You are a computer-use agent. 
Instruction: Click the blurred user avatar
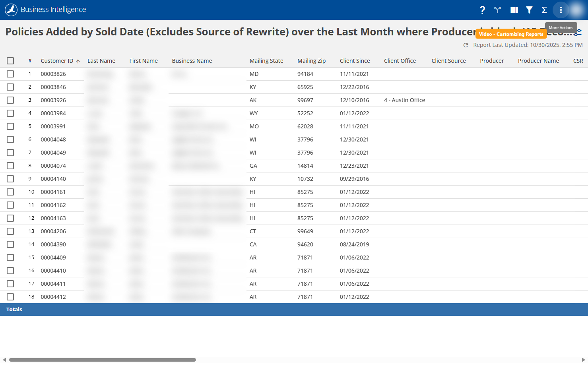coord(576,10)
